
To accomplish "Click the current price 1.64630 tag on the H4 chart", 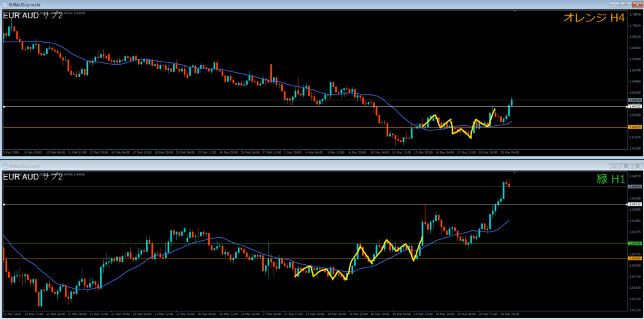I will (x=634, y=100).
